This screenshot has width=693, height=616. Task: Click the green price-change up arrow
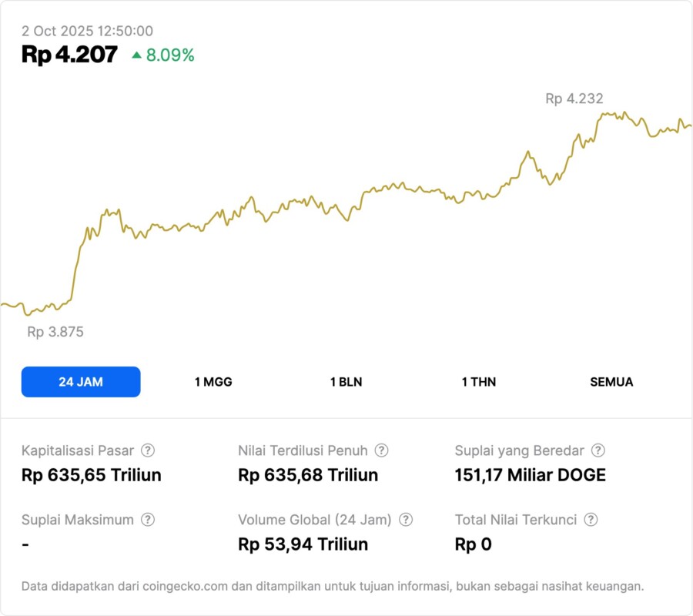[x=136, y=55]
